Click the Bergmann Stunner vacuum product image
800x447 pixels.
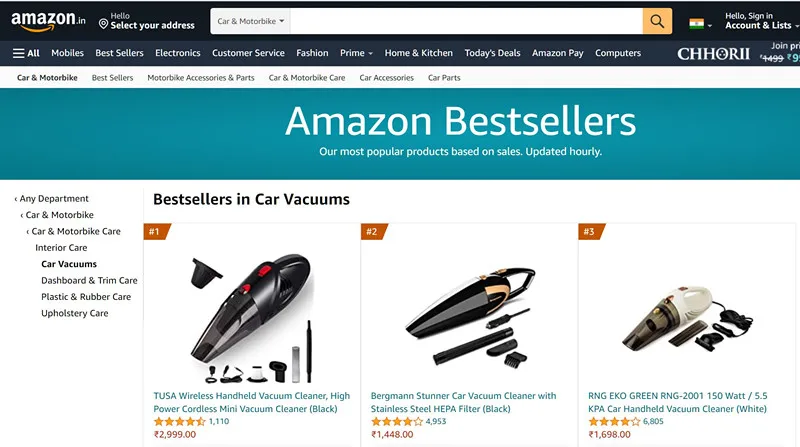[469, 316]
